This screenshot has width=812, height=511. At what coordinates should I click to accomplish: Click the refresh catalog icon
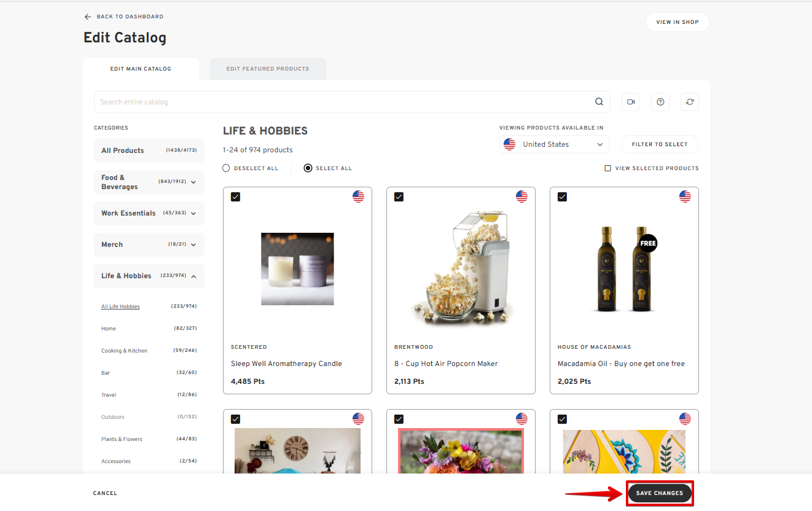pos(690,102)
